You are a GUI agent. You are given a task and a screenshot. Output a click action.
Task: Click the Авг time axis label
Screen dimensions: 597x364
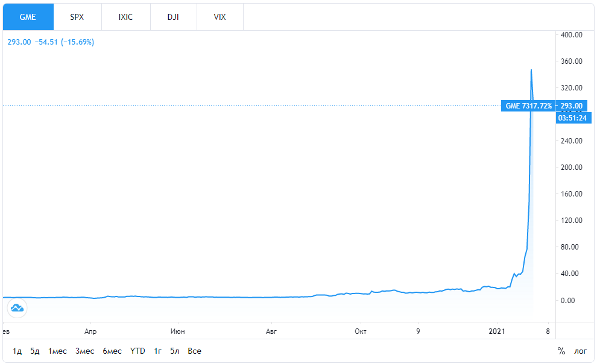271,331
